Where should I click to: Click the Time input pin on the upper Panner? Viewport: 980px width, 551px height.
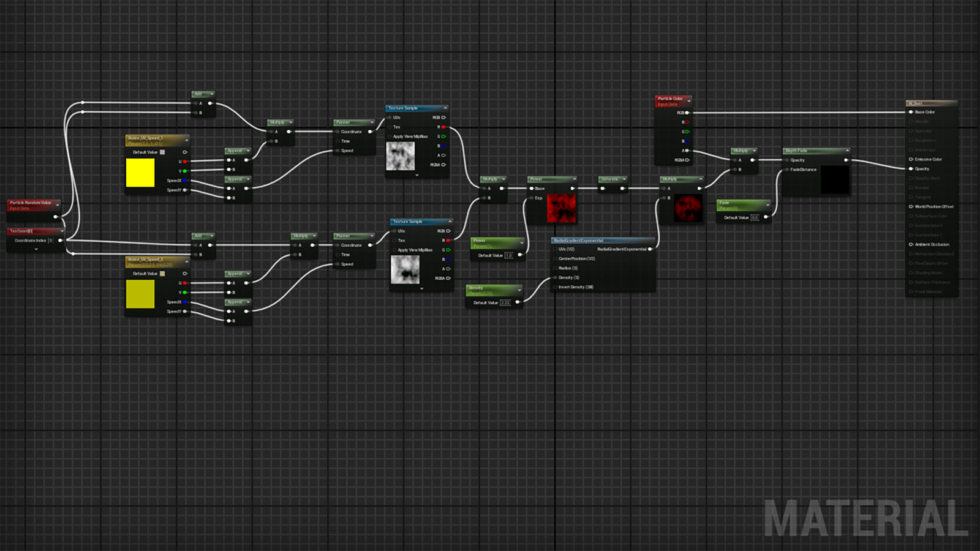(337, 141)
